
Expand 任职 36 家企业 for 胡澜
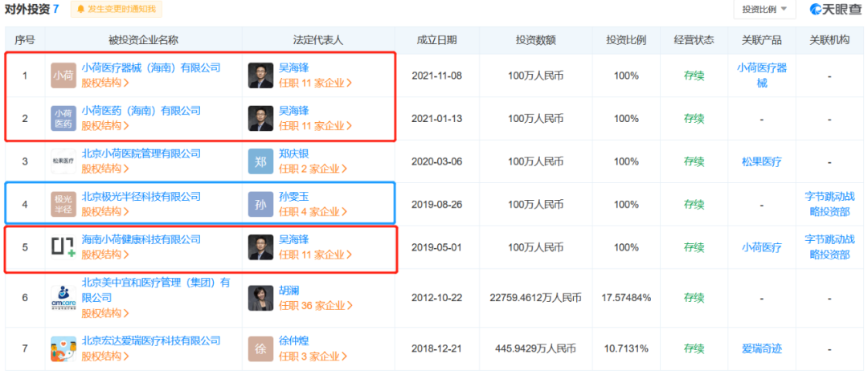pos(315,306)
